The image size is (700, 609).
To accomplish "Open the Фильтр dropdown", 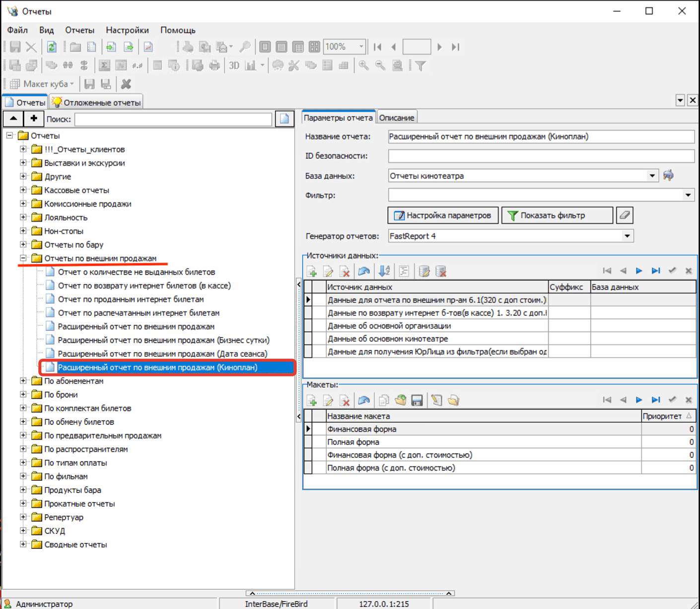I will [x=688, y=195].
